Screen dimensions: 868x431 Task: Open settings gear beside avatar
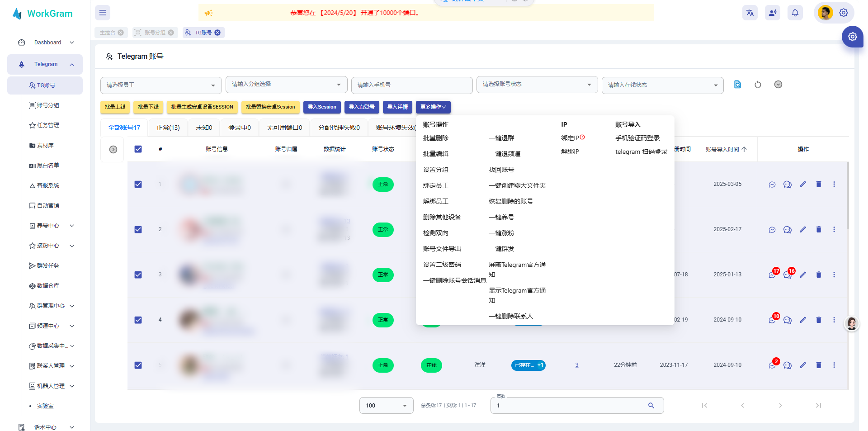(x=844, y=13)
